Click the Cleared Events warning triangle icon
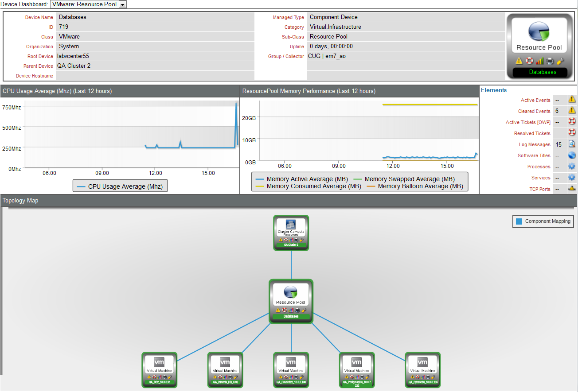The height and width of the screenshot is (392, 578). (x=572, y=111)
